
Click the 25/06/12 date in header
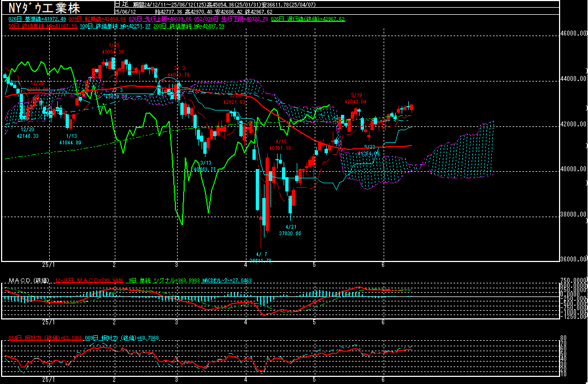coord(125,11)
